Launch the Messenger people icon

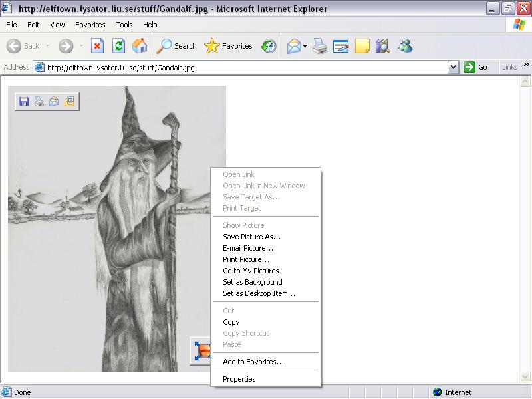click(x=405, y=46)
